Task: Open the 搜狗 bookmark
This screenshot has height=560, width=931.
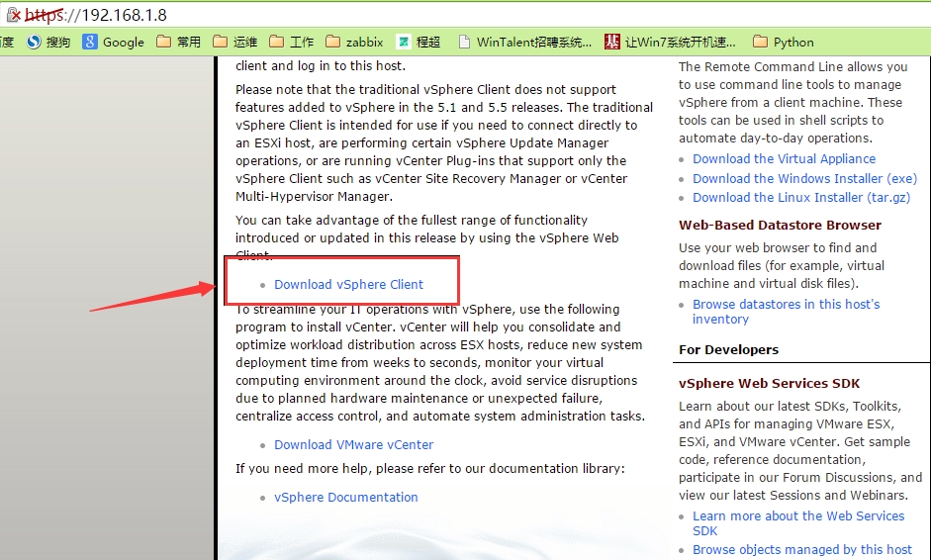Action: point(48,43)
